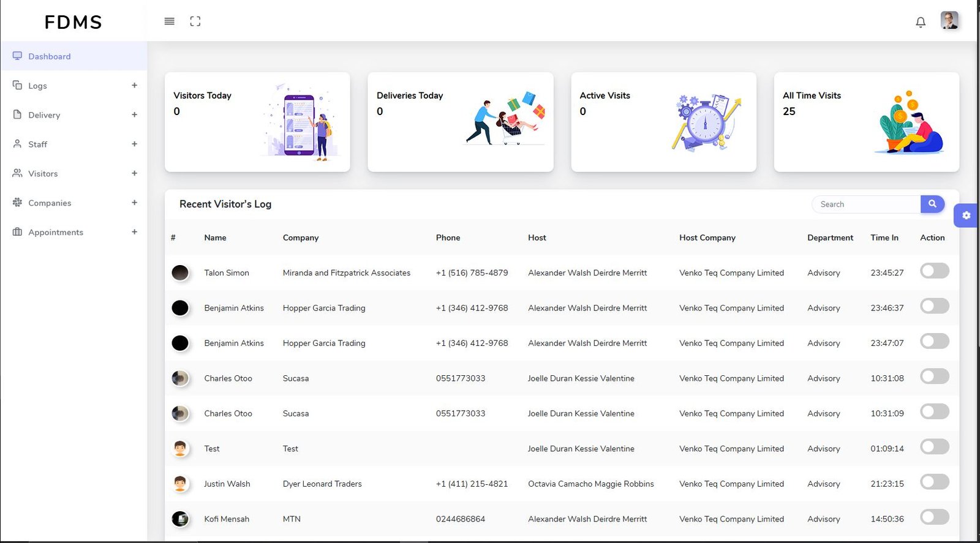Click Talon Simon's avatar

[x=180, y=272]
